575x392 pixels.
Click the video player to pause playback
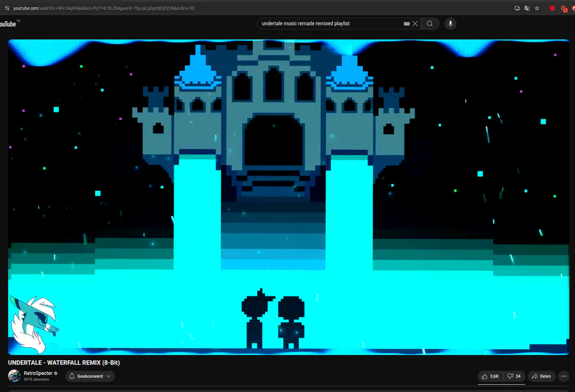(288, 197)
